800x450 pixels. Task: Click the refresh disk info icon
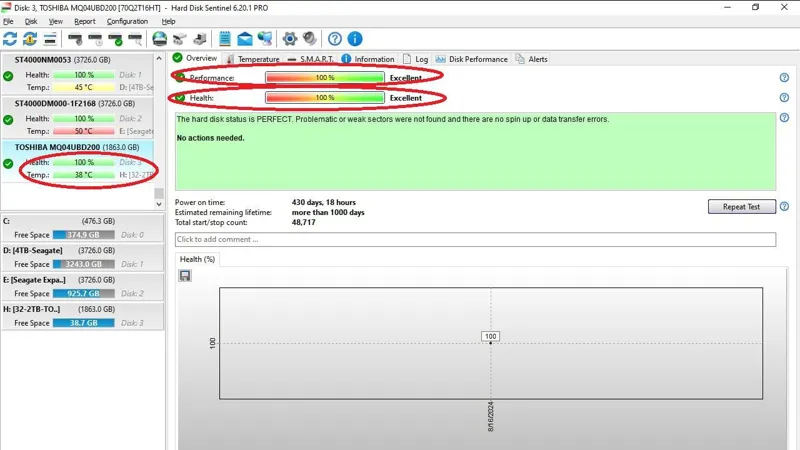10,39
